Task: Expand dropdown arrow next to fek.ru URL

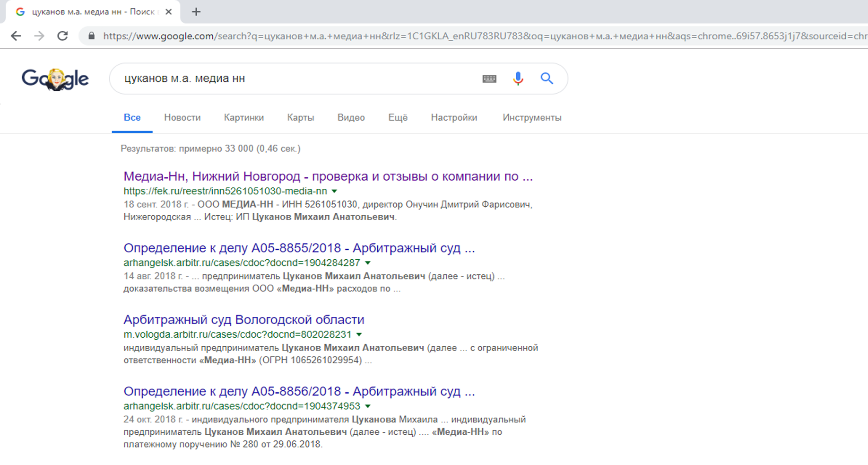Action: point(335,191)
